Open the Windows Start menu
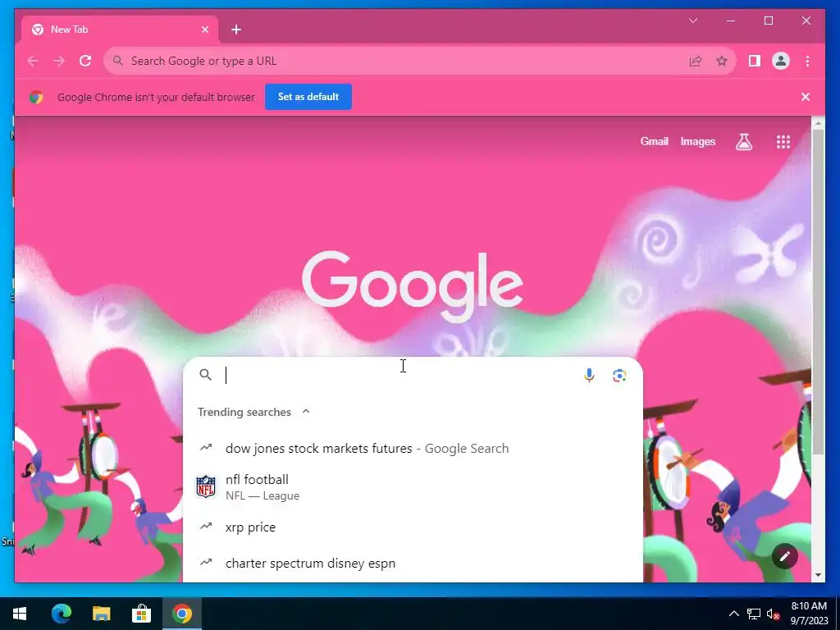The image size is (840, 630). [x=20, y=614]
